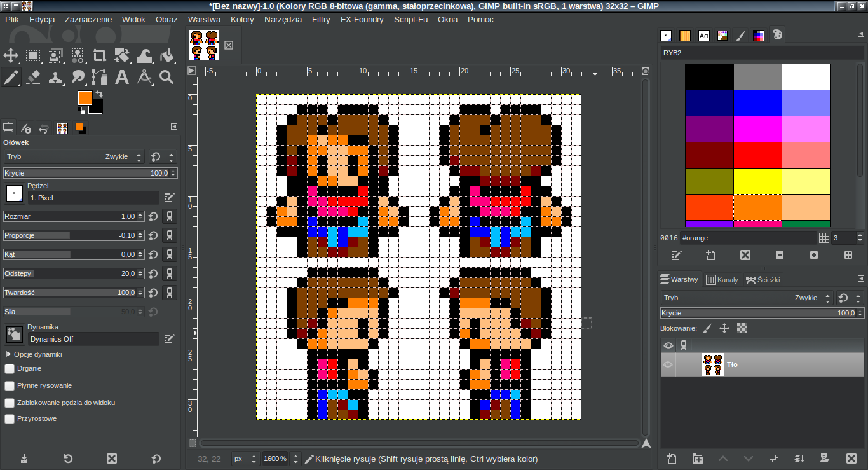868x470 pixels.
Task: Select the Pencil tool
Action: tap(11, 78)
